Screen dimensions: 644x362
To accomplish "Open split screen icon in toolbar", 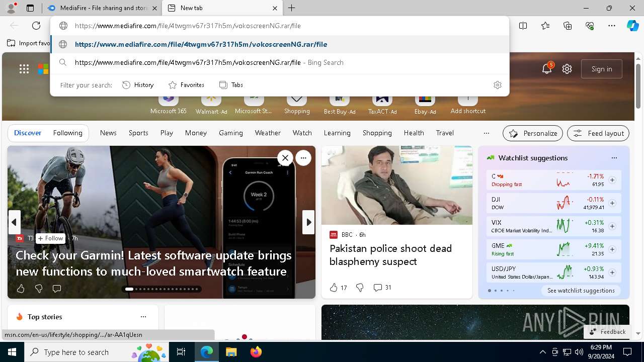I will tap(523, 26).
